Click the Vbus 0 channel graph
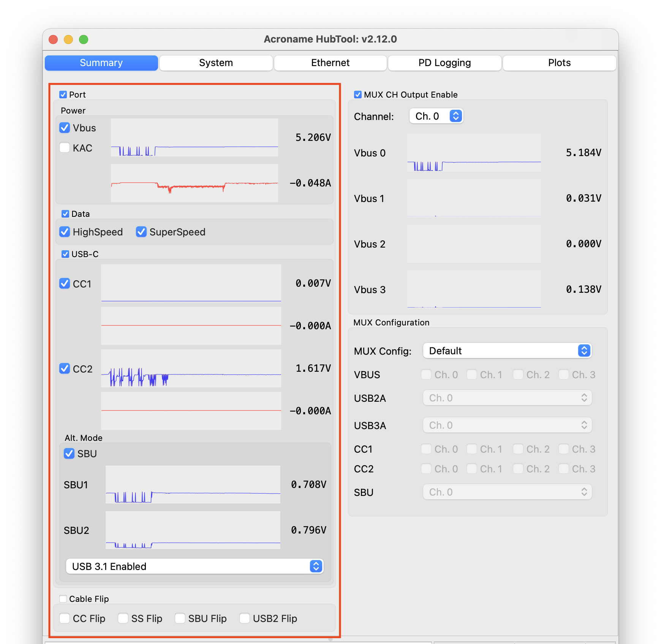The image size is (661, 644). point(474,153)
